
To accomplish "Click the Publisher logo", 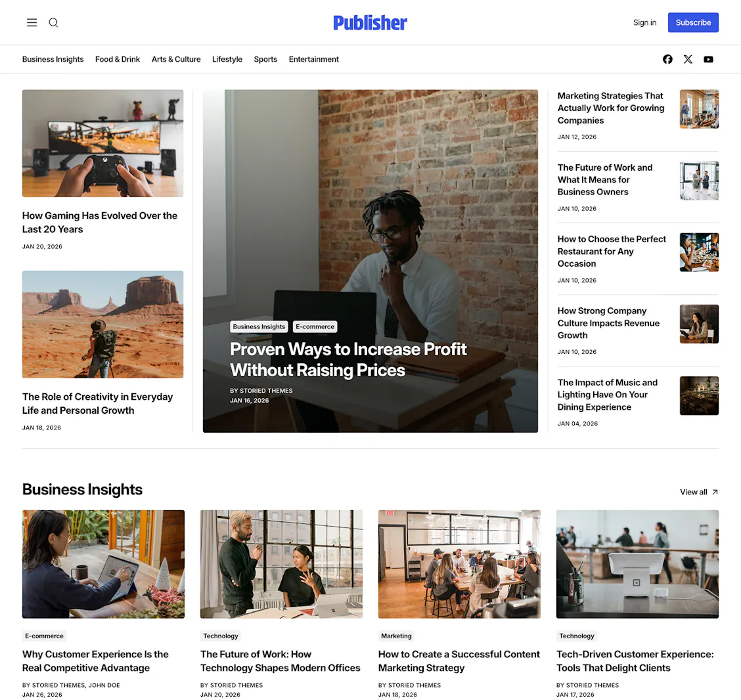I will pyautogui.click(x=370, y=22).
